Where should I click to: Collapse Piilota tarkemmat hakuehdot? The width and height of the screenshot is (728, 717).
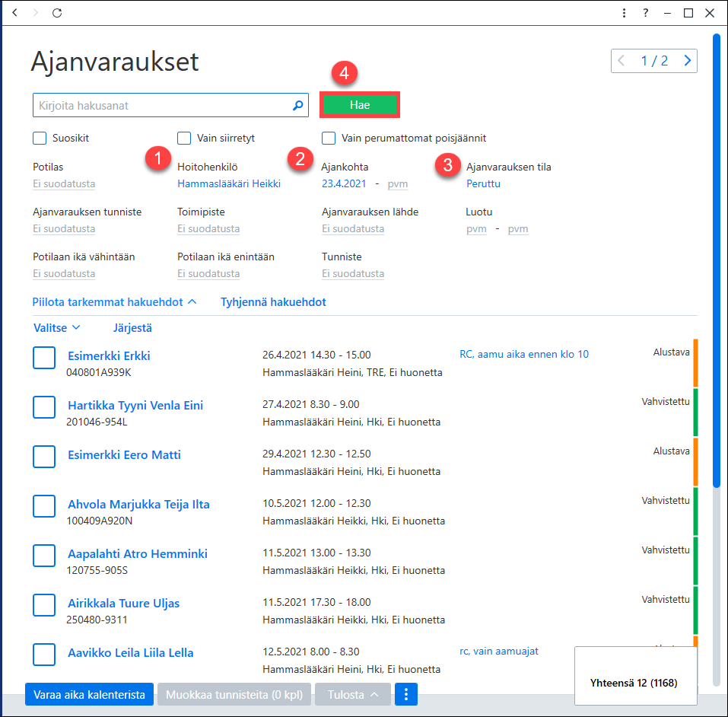click(114, 302)
